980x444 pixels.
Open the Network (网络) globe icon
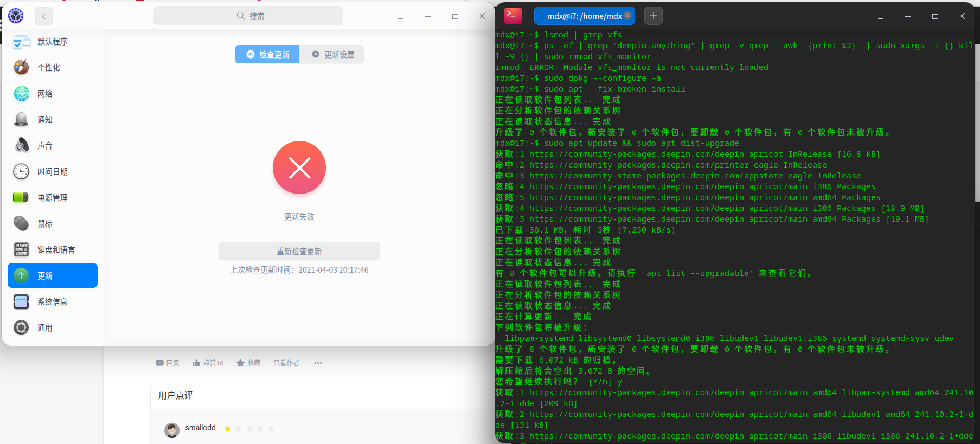tap(22, 94)
